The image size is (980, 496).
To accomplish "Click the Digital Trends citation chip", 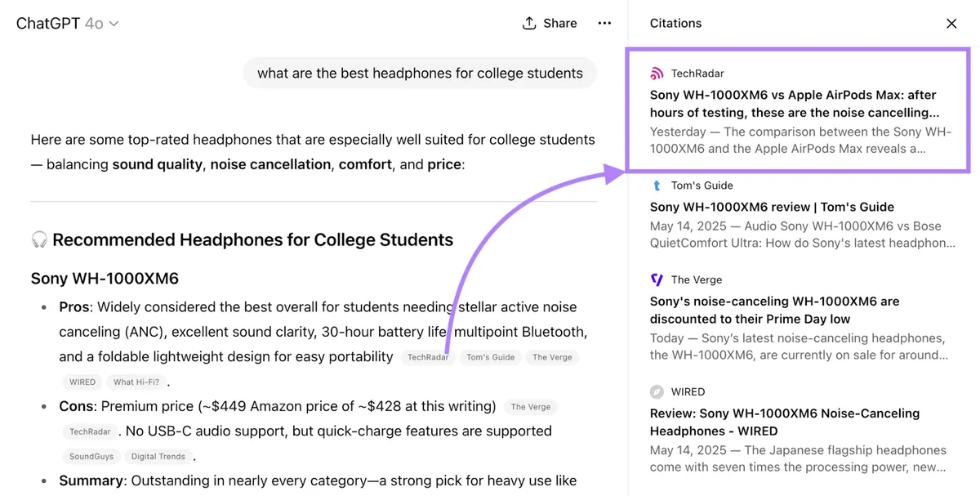I will tap(158, 457).
